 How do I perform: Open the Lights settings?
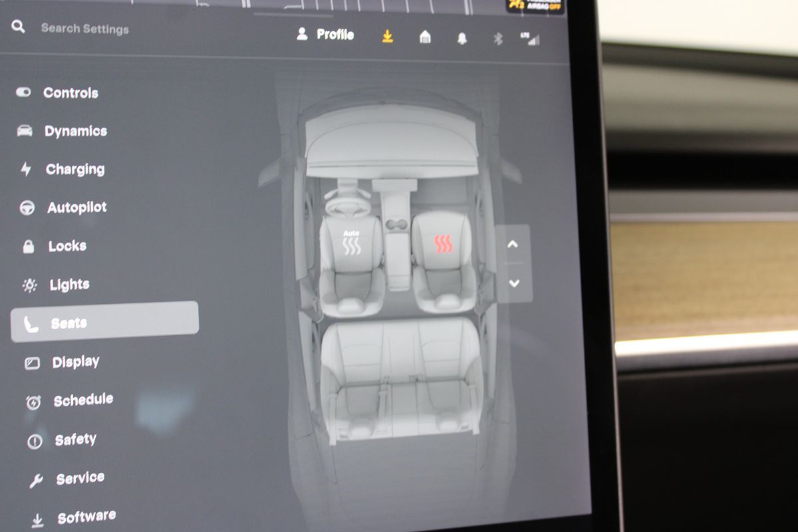point(69,285)
